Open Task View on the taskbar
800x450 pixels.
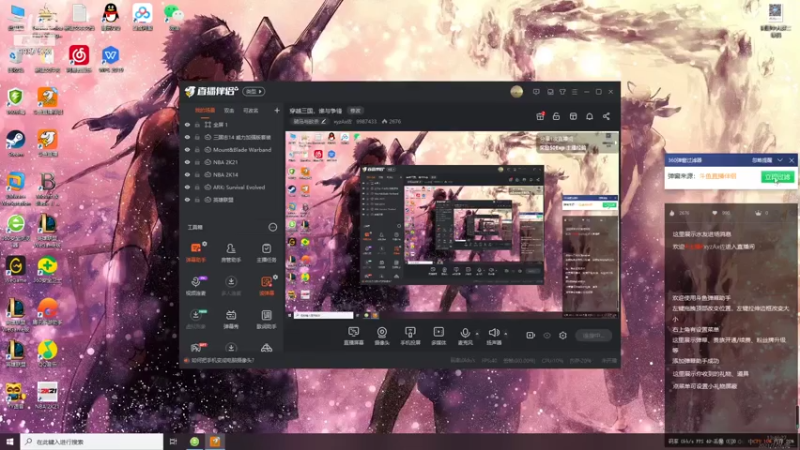click(x=173, y=442)
